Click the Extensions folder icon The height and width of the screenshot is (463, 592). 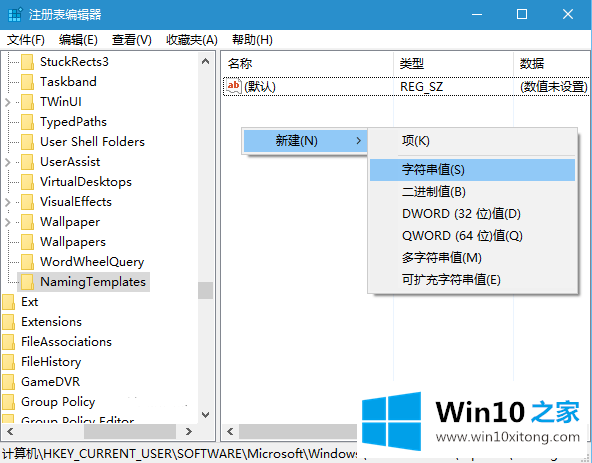(x=8, y=322)
